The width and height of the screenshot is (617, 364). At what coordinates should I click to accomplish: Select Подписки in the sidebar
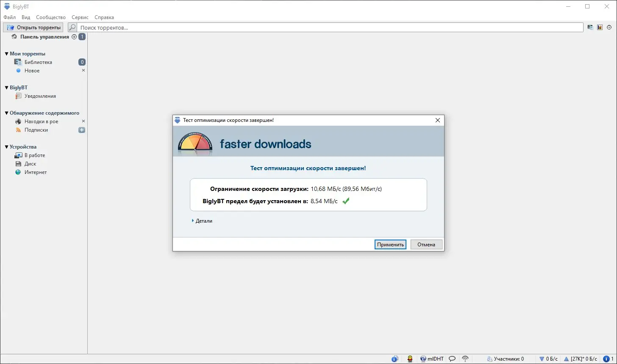36,130
